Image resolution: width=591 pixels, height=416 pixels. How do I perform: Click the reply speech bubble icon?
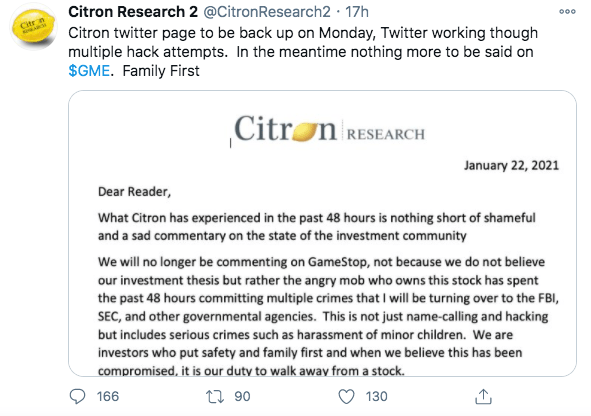(x=78, y=396)
